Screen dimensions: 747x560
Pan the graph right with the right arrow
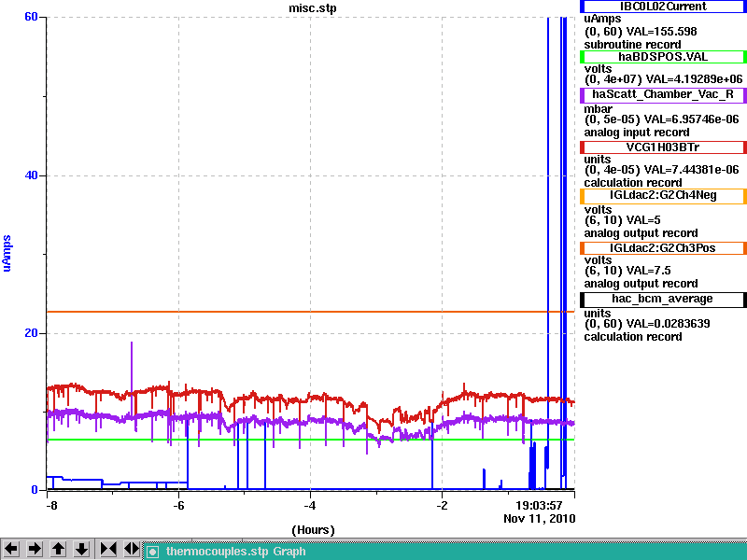coord(35,549)
